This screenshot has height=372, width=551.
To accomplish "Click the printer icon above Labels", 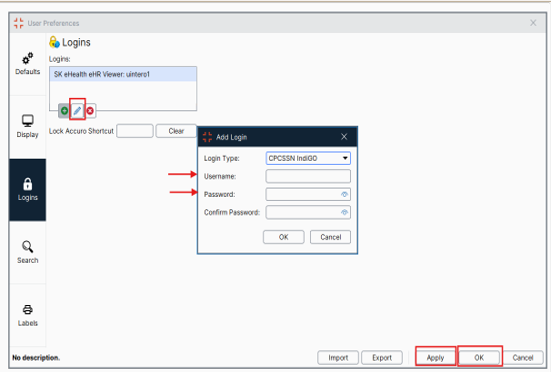I will [x=27, y=309].
